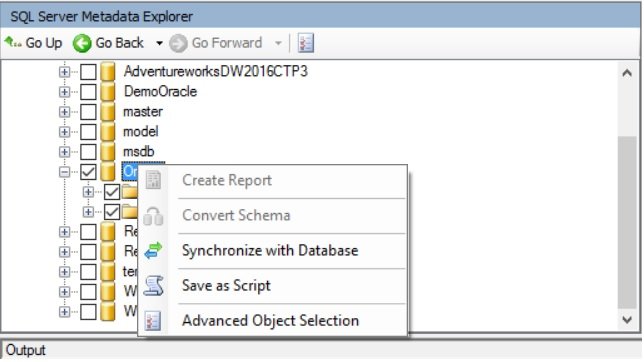Click the scrollbar down arrow
This screenshot has width=644, height=362.
coord(627,320)
